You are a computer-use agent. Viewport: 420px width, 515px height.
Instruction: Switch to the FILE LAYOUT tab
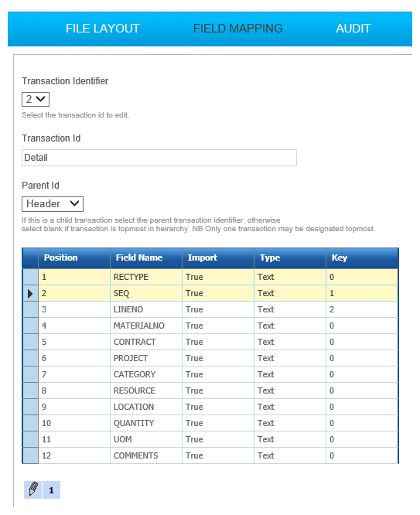103,29
